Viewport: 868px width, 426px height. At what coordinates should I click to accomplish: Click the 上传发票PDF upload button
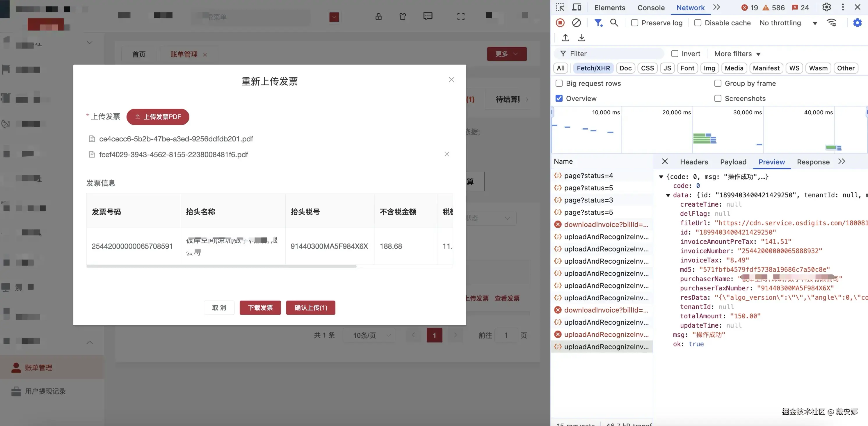click(158, 117)
